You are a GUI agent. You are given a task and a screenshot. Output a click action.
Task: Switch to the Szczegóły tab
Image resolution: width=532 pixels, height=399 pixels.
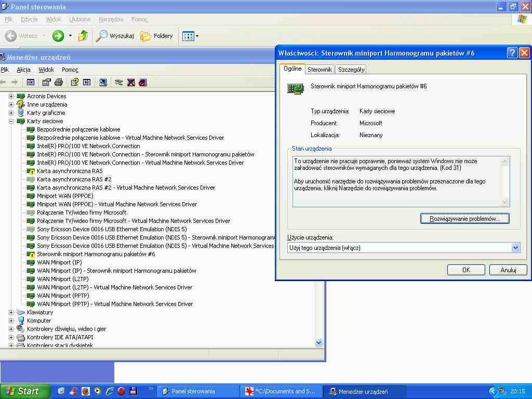(x=351, y=70)
